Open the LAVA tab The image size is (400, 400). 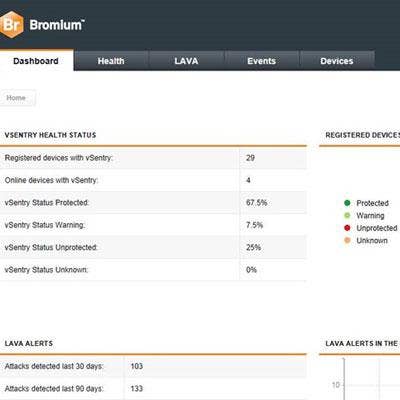tap(186, 61)
